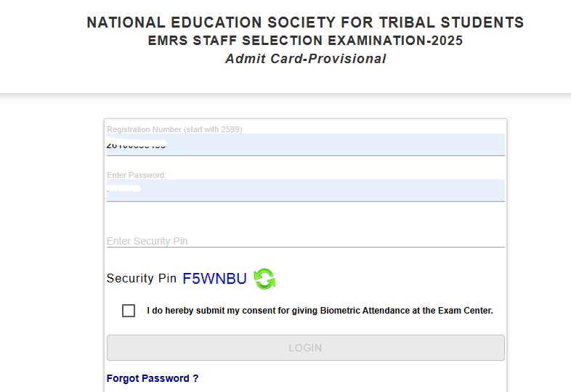Tick the biometric attendance consent checkbox
Viewport: 571px width, 392px height.
point(129,311)
